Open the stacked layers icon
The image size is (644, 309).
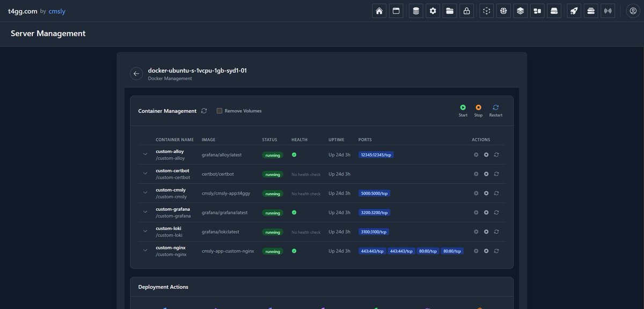520,11
